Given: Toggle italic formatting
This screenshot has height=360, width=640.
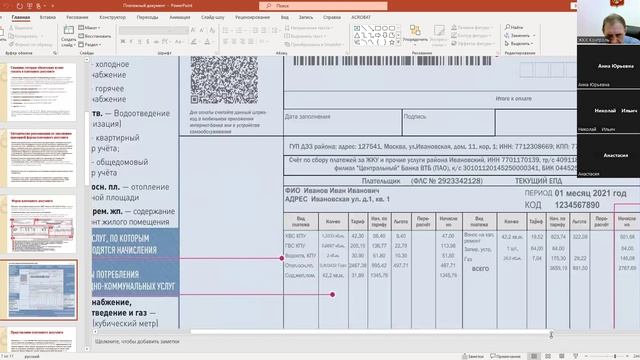Looking at the screenshot, I should pos(131,42).
